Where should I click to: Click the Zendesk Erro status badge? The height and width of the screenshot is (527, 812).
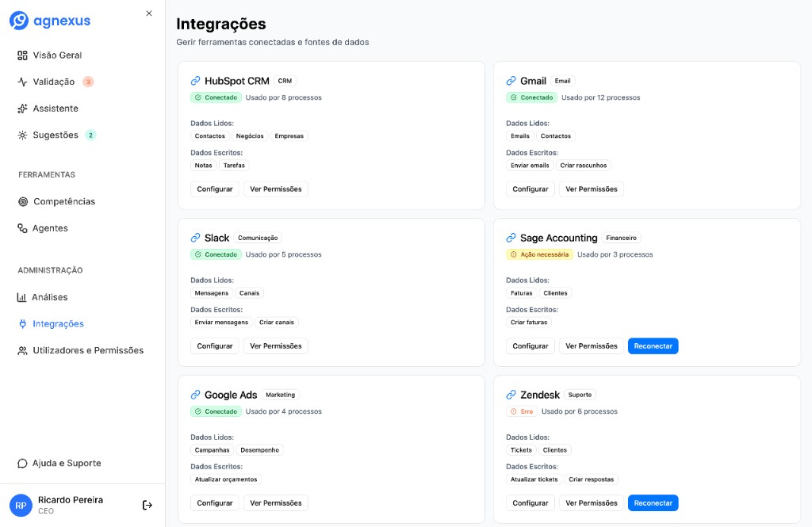click(x=522, y=411)
